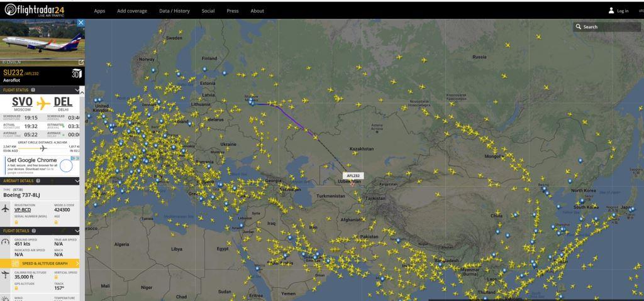Click help icon next to Flight Details
The image size is (644, 301).
click(x=33, y=231)
